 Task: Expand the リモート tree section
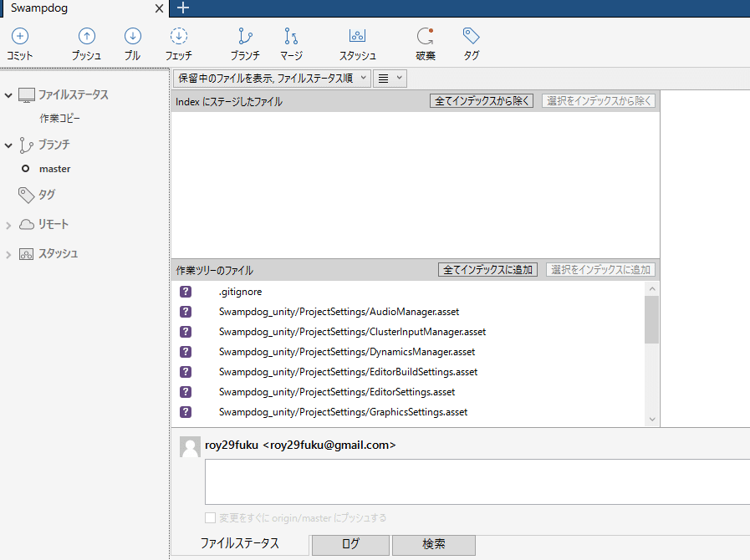click(8, 225)
